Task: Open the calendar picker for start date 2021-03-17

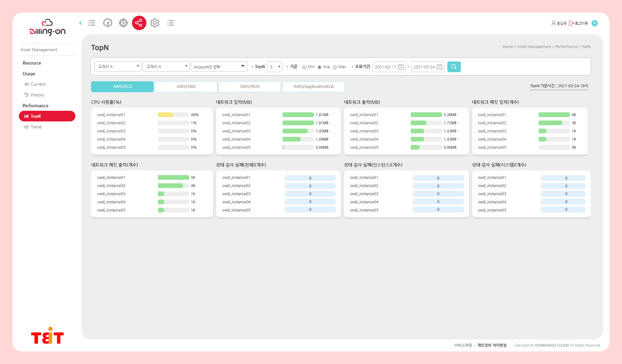Action: pyautogui.click(x=401, y=67)
